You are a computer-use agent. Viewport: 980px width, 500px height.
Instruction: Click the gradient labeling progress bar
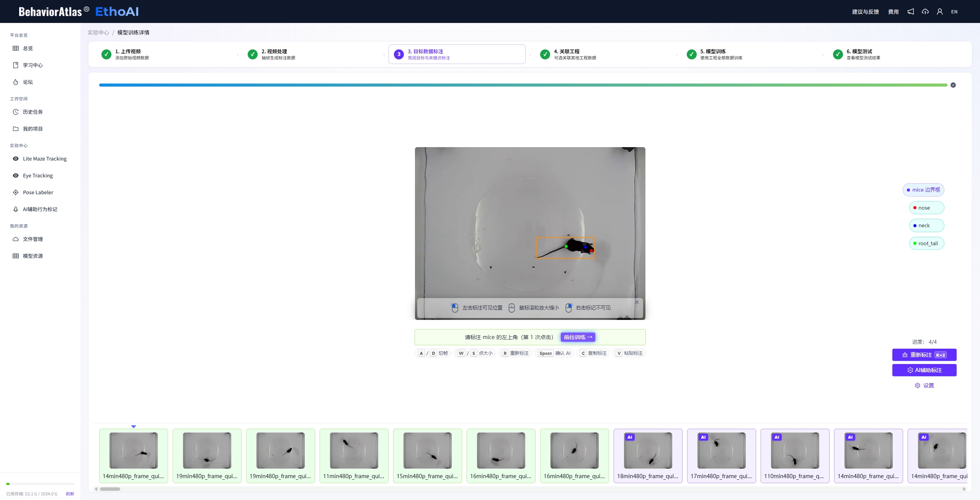[x=523, y=85]
